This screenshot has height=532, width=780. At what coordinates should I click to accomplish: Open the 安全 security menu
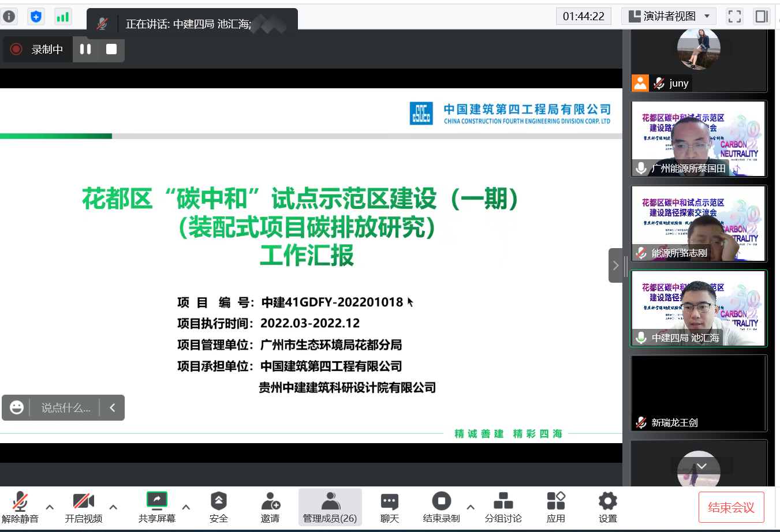point(219,507)
